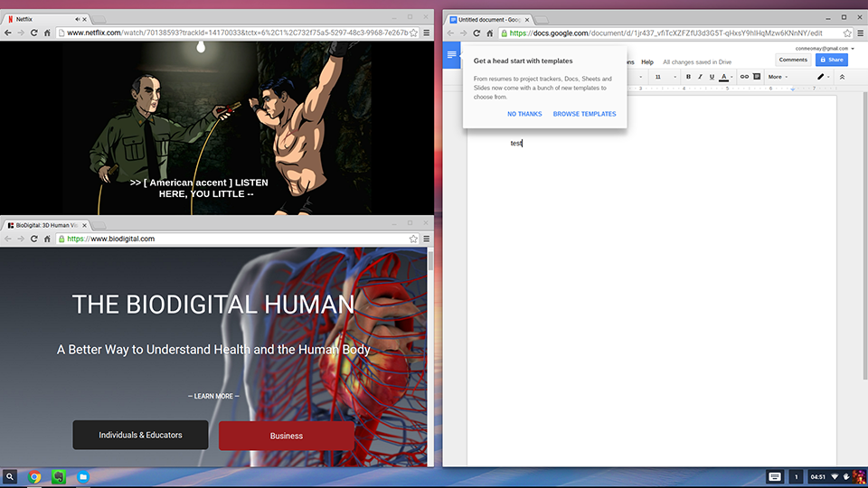Click the Netflix URL address bar
Viewport: 868px width, 488px height.
pos(237,33)
